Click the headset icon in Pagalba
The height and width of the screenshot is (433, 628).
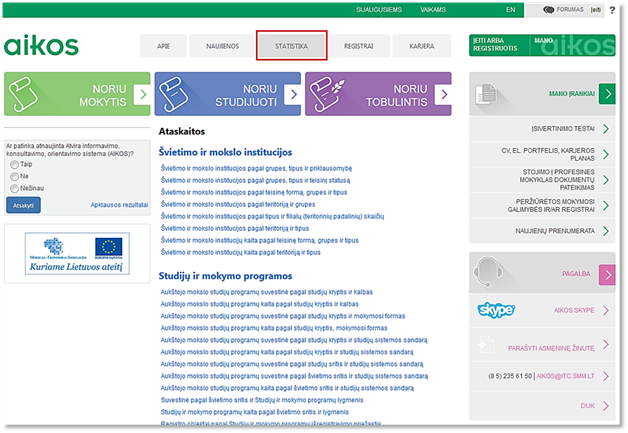(x=488, y=272)
